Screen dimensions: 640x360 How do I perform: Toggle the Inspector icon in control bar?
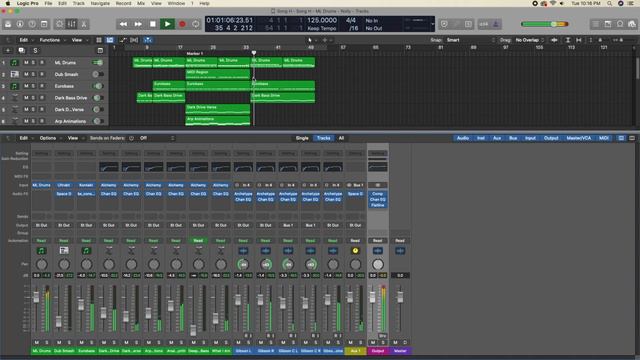click(x=20, y=24)
